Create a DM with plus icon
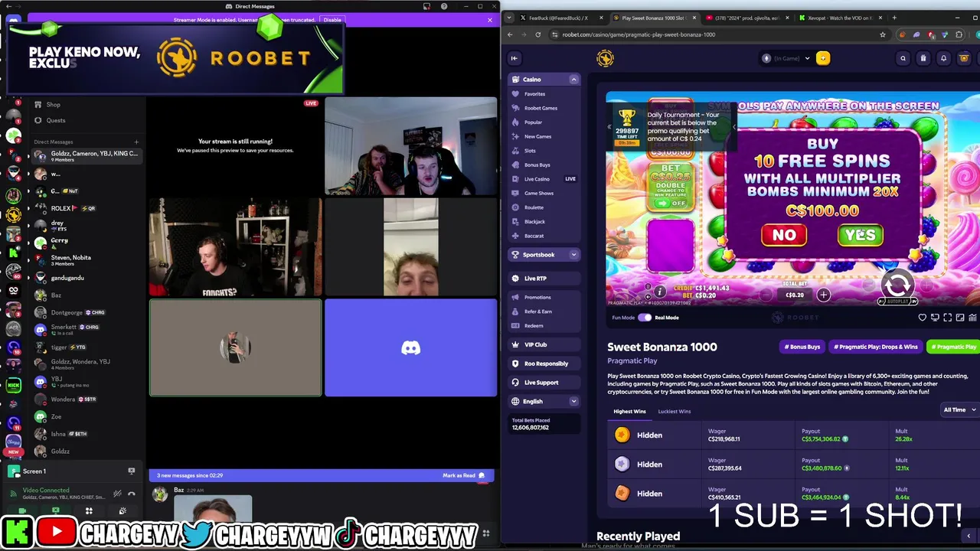Screen dimensions: 980x551 [x=136, y=142]
